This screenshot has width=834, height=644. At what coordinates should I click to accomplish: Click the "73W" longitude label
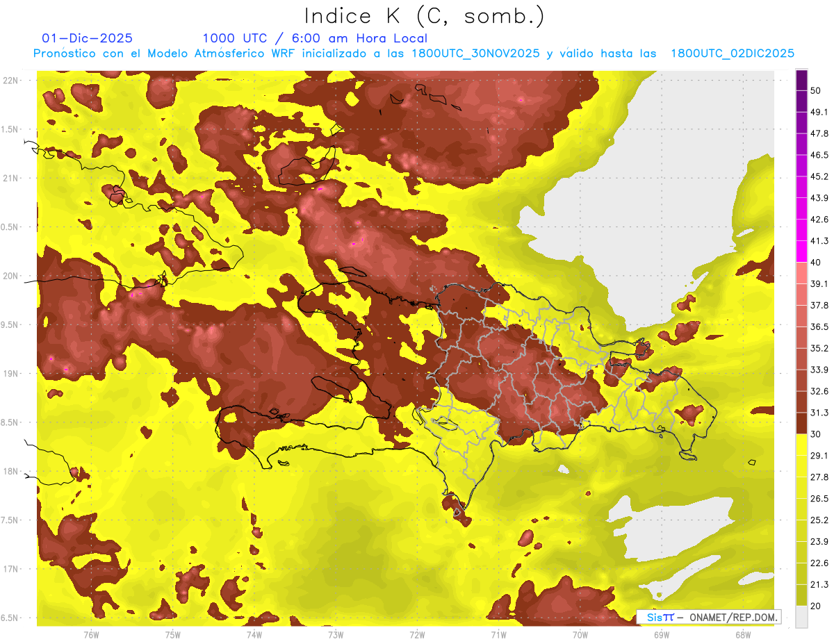[336, 634]
